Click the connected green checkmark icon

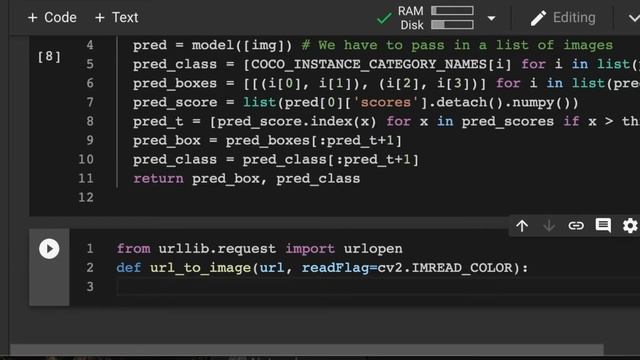384,18
